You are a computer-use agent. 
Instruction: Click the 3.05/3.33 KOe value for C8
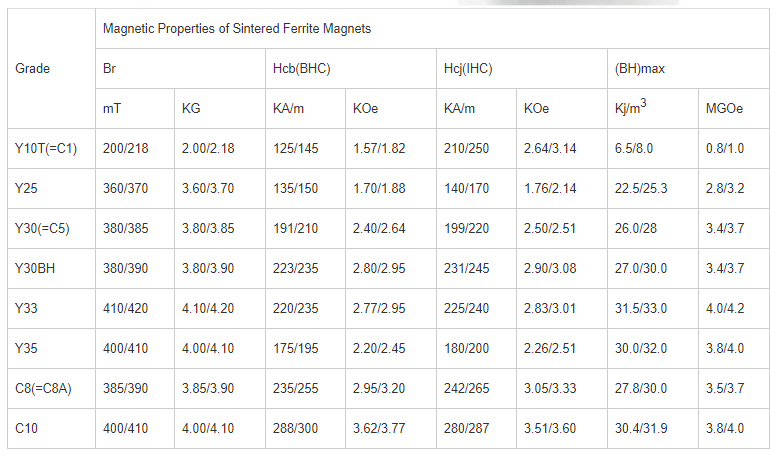550,388
